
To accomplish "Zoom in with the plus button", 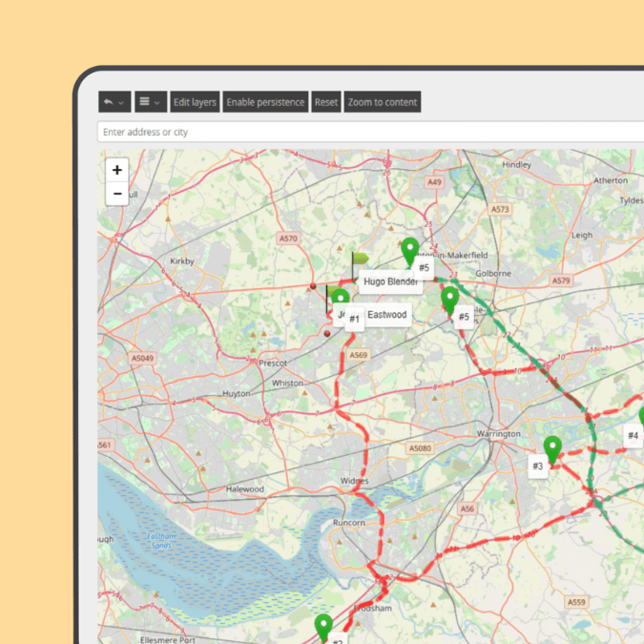I will click(116, 170).
